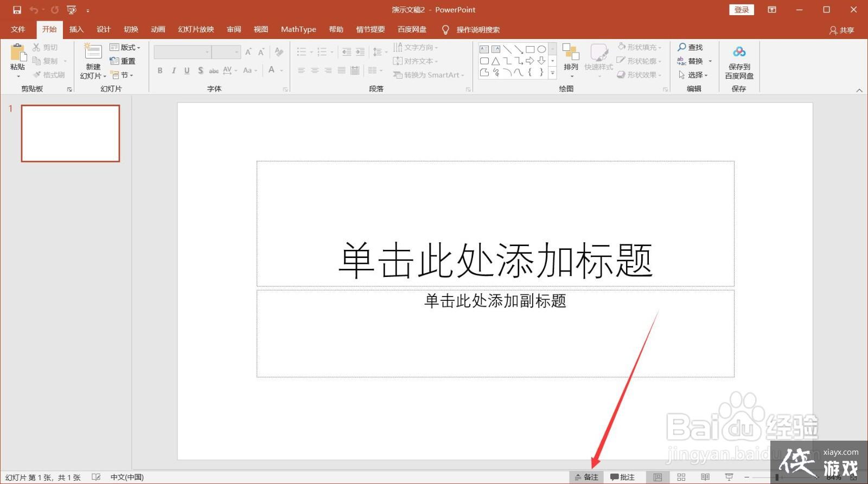Expand the shapes gallery More arrow
The width and height of the screenshot is (868, 484).
tap(553, 72)
